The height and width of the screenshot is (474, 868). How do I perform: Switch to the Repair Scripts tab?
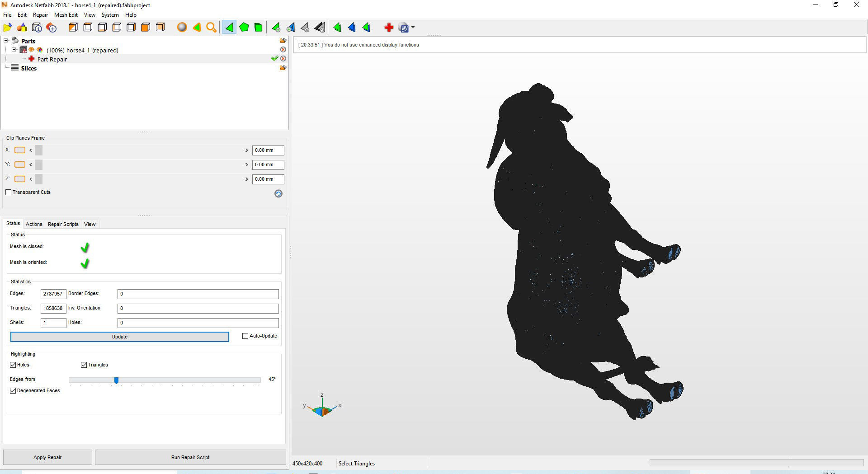click(x=63, y=224)
